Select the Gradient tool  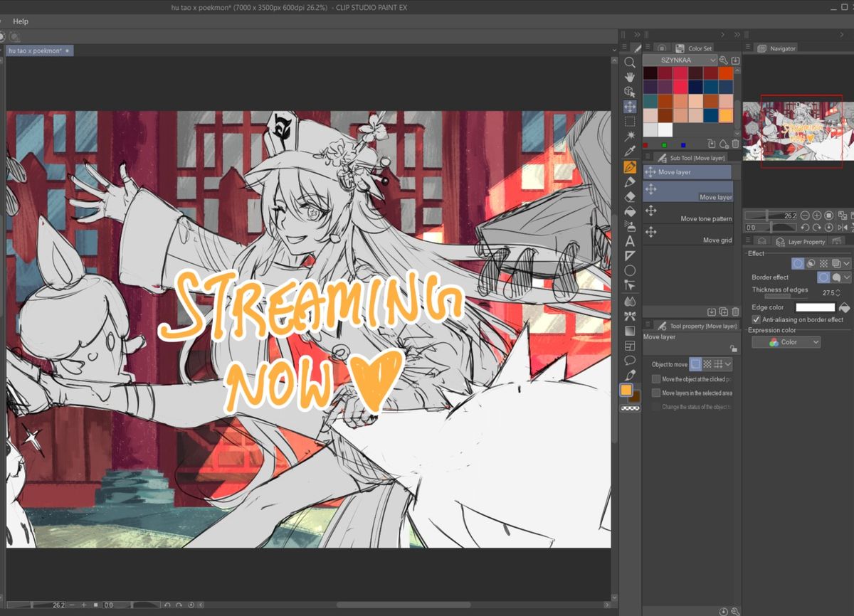point(630,331)
